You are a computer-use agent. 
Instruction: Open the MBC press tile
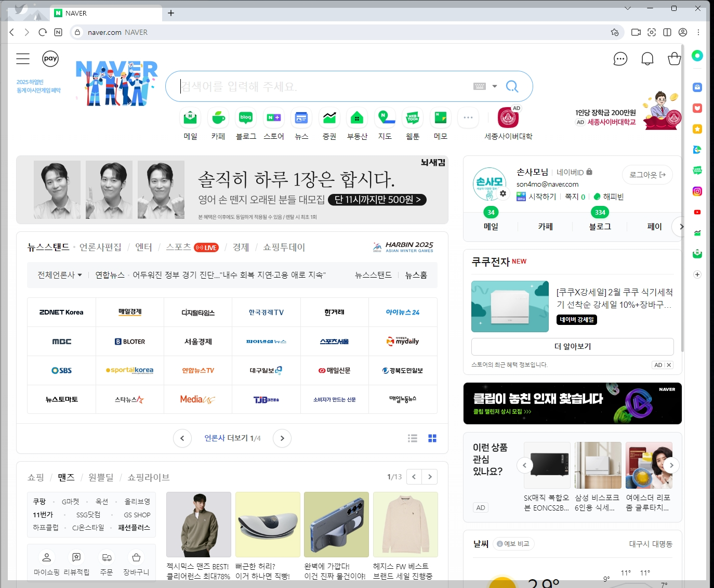61,342
